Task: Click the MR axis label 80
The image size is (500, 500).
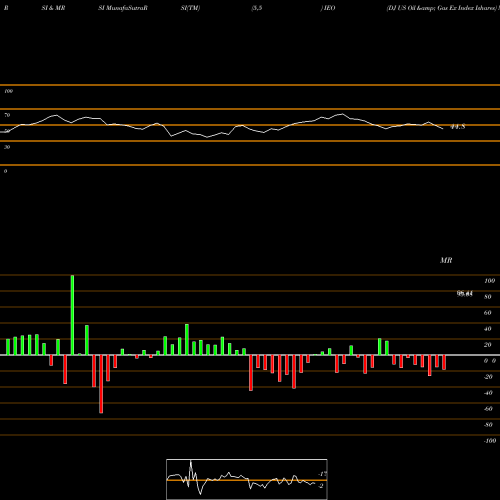Action: (488, 297)
